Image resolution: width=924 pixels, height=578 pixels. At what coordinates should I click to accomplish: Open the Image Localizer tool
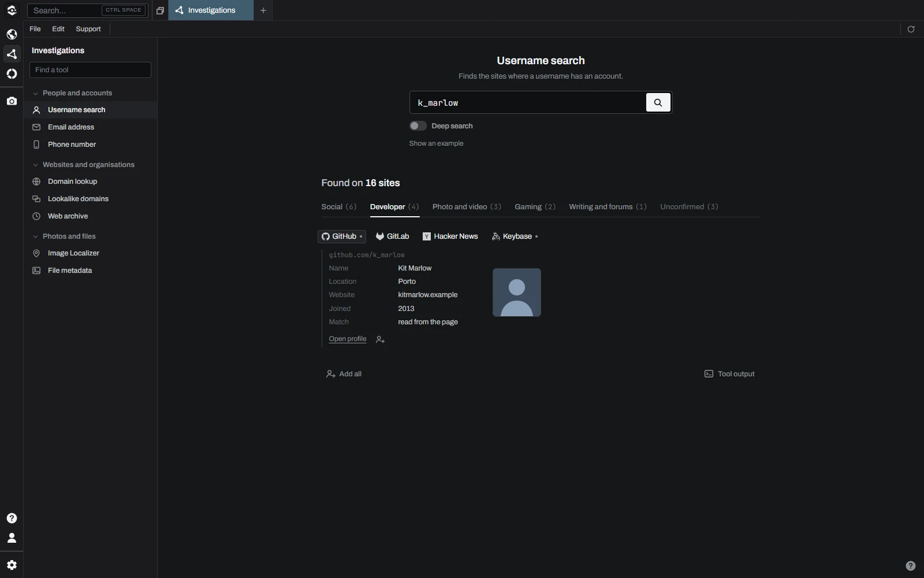point(90,253)
